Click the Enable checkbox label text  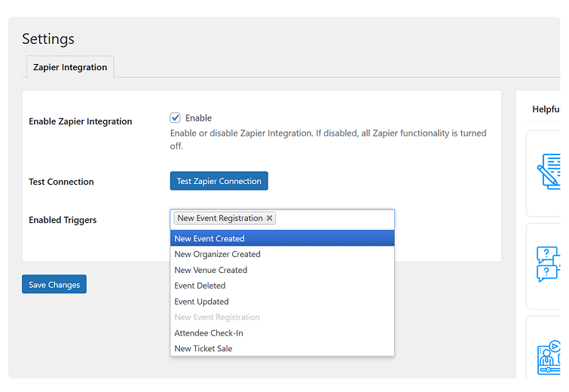tap(198, 118)
